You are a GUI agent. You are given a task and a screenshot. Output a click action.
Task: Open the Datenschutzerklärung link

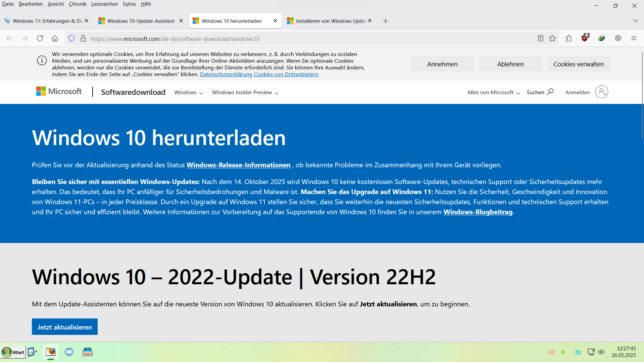(226, 74)
